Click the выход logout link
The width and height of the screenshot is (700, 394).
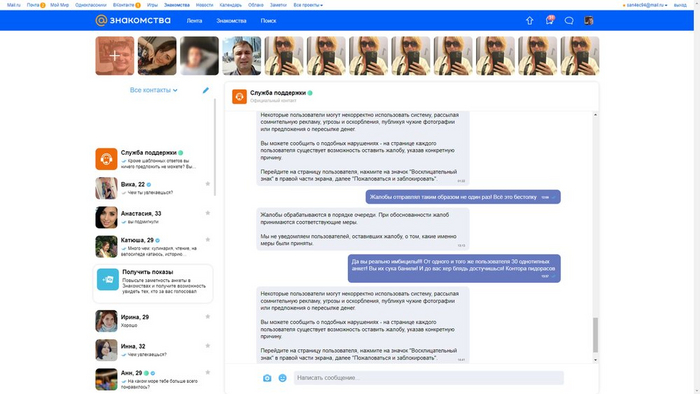[x=680, y=5]
